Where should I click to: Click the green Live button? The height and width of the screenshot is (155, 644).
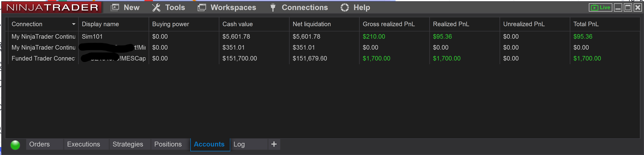click(x=600, y=7)
